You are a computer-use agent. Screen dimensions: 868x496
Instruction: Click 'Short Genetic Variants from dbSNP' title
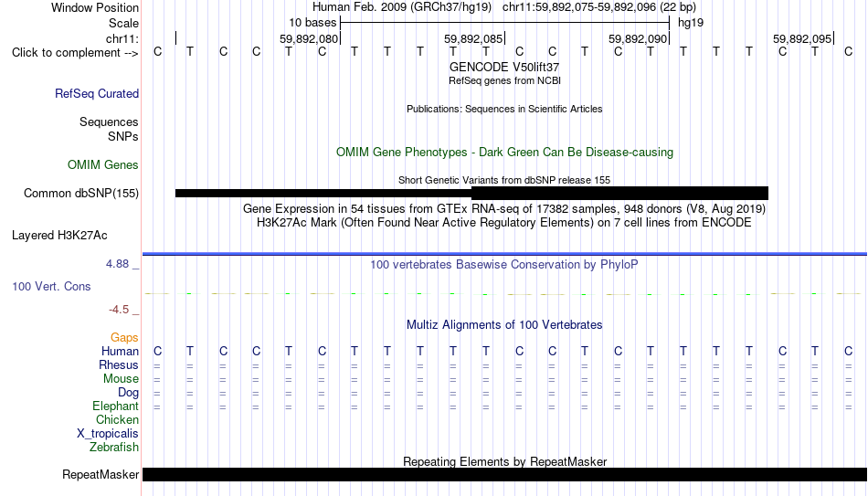click(x=504, y=181)
